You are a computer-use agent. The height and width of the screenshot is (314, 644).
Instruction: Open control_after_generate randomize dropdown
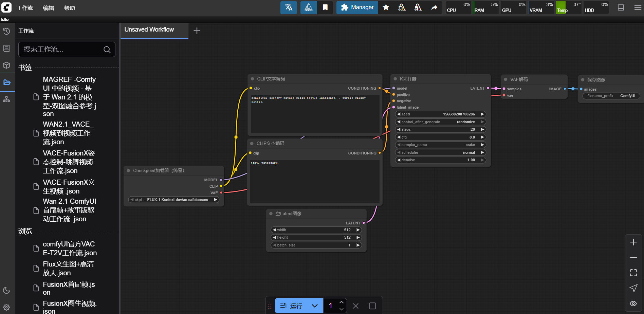coord(441,122)
